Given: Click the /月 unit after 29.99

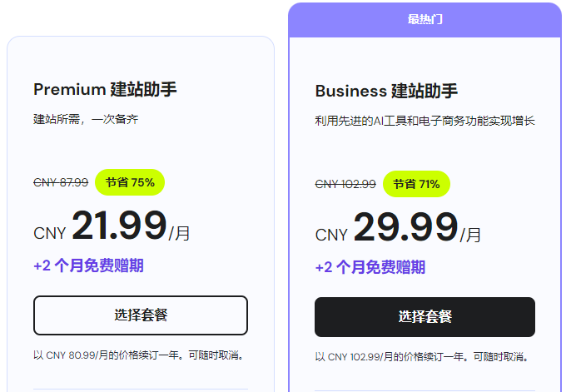Looking at the screenshot, I should tap(471, 236).
